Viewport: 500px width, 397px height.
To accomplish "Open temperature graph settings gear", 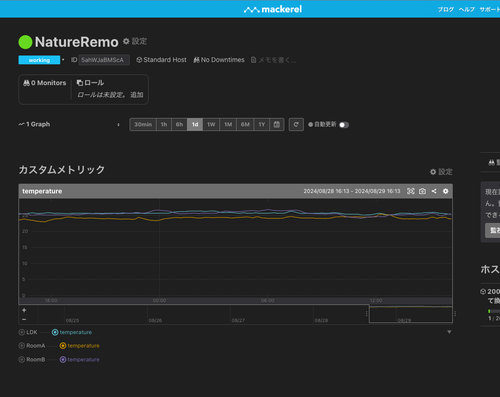I will (x=445, y=191).
